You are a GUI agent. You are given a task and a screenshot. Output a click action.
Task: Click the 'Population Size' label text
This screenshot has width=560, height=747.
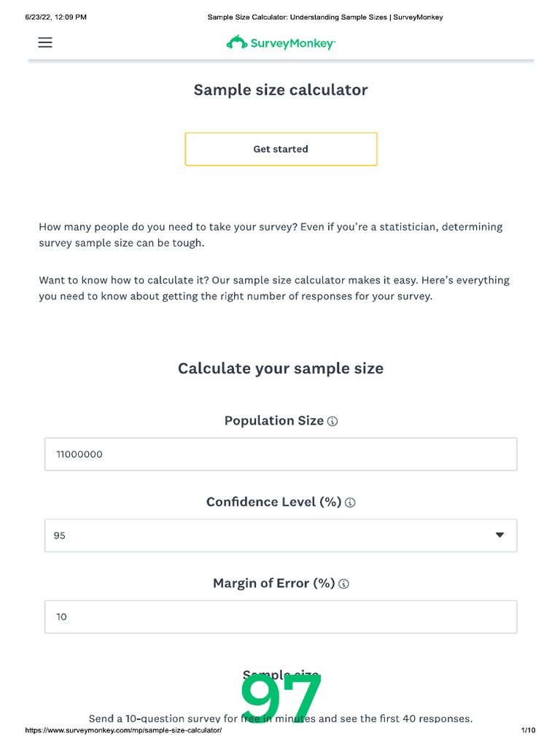pos(273,421)
